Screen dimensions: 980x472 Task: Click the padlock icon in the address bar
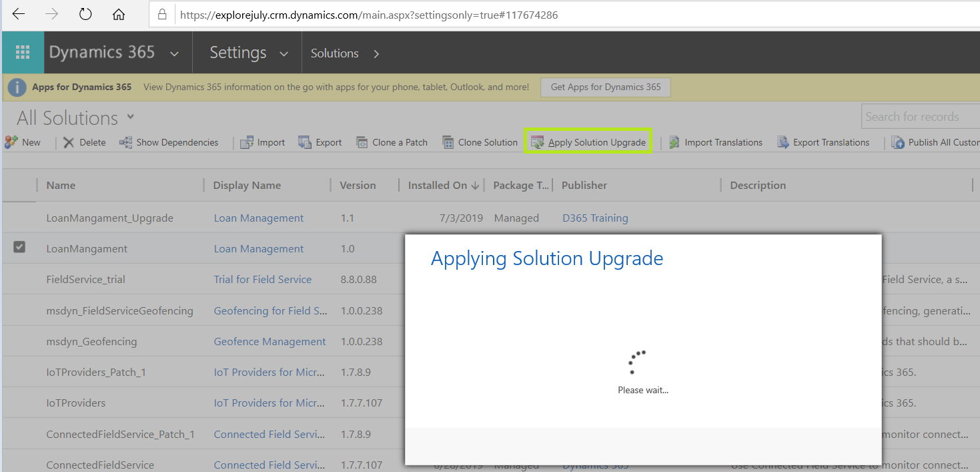pos(161,15)
